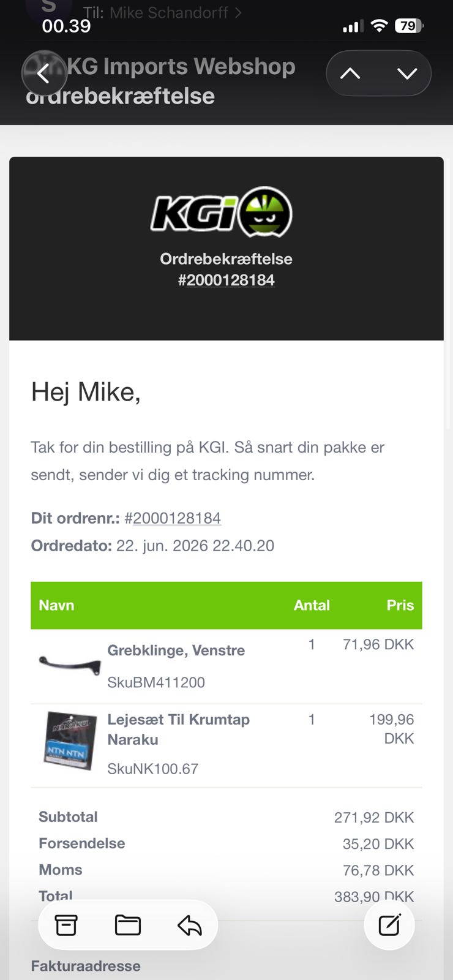Tap the Navn column header
Viewport: 453px width, 980px height.
point(56,605)
